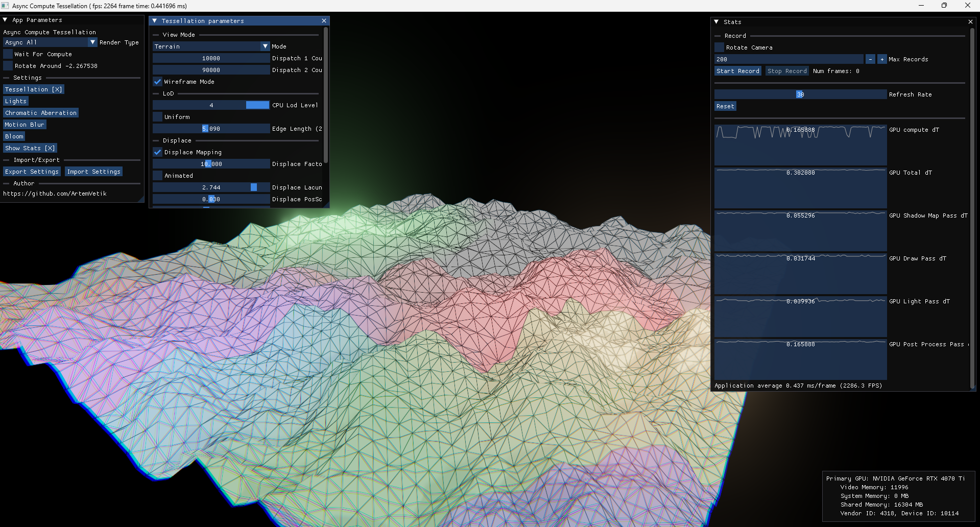Click the Max Records 200 input field
This screenshot has width=980, height=527.
click(x=789, y=59)
